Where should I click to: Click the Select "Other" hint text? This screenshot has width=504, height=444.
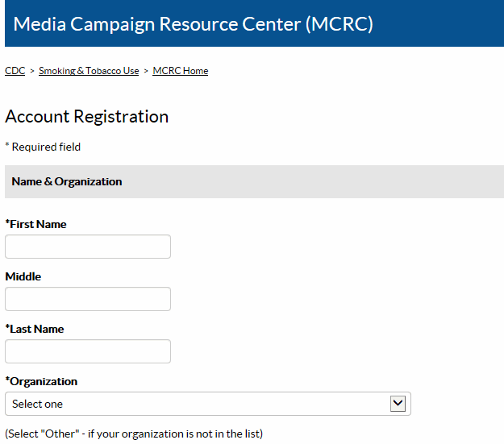(x=134, y=434)
